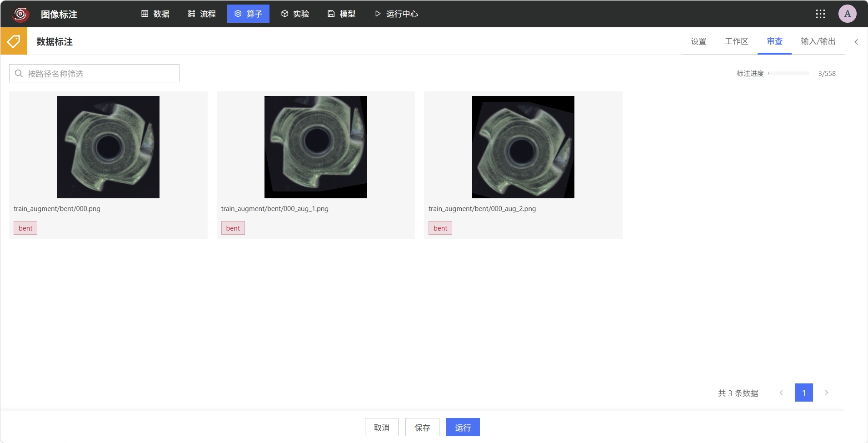Click the 保存 button
The image size is (868, 443).
(422, 427)
